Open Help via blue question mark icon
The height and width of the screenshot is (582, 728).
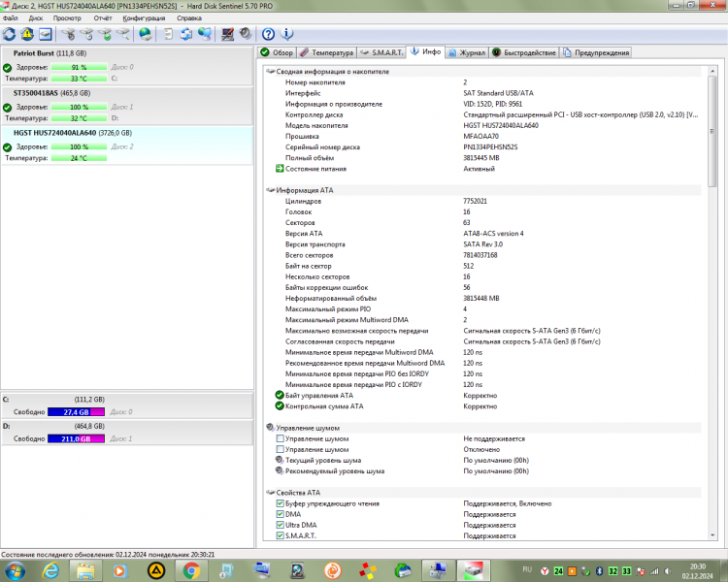[268, 34]
